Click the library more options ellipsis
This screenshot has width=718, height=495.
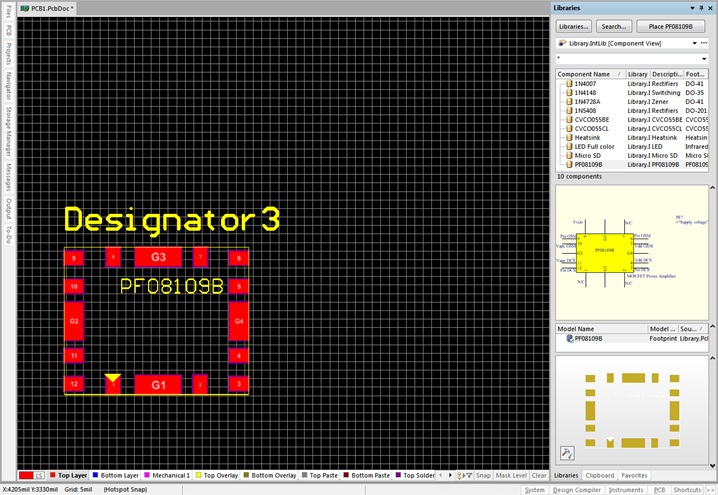(704, 43)
